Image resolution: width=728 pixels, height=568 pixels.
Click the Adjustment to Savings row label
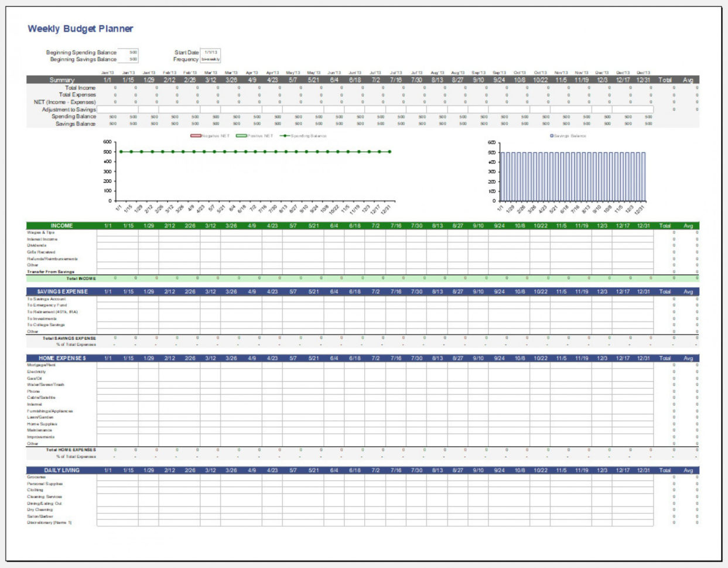[69, 110]
